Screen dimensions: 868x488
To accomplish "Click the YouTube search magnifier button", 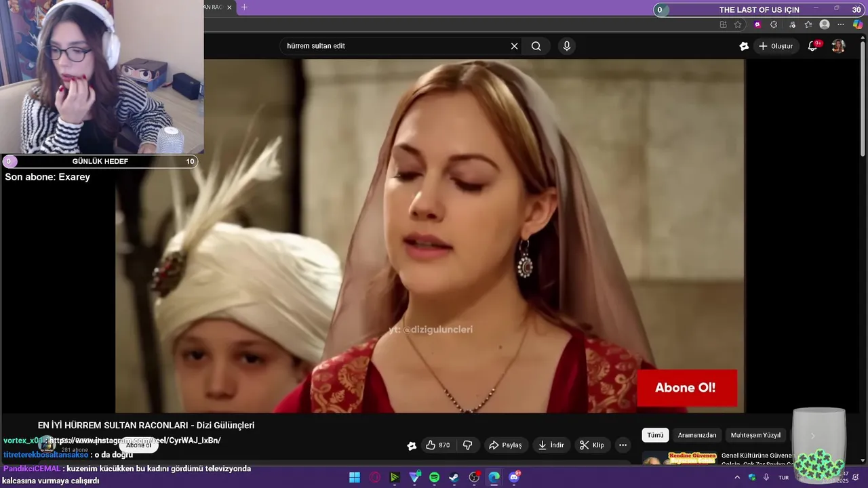I will [x=536, y=46].
